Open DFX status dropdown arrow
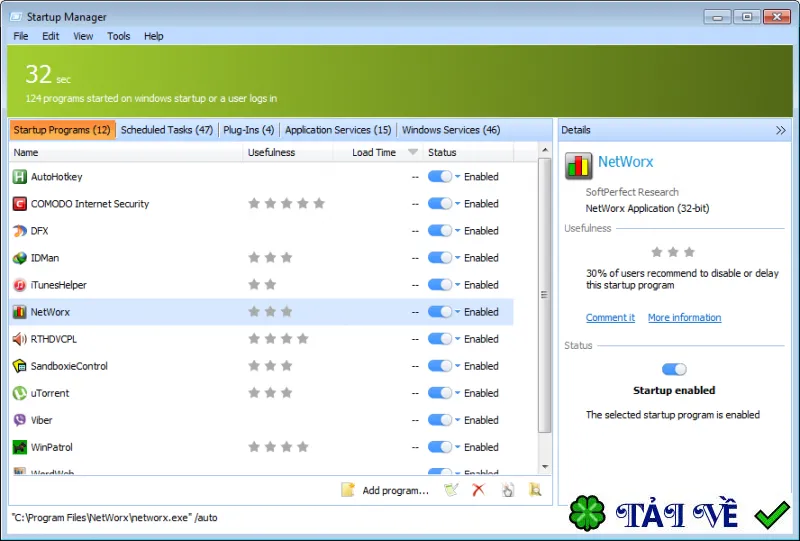The image size is (800, 541). click(458, 231)
